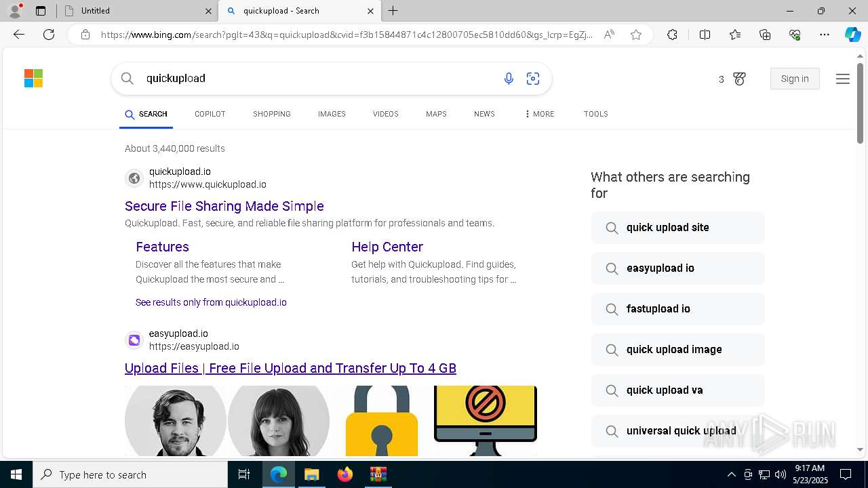Click the Sign in button
The height and width of the screenshot is (488, 868).
click(795, 79)
